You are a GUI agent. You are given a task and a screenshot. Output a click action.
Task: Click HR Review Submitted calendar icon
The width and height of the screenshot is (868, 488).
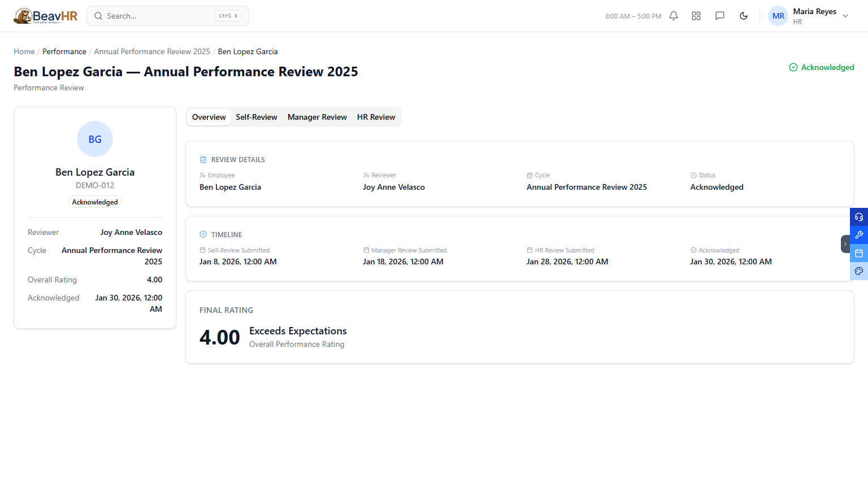[530, 250]
